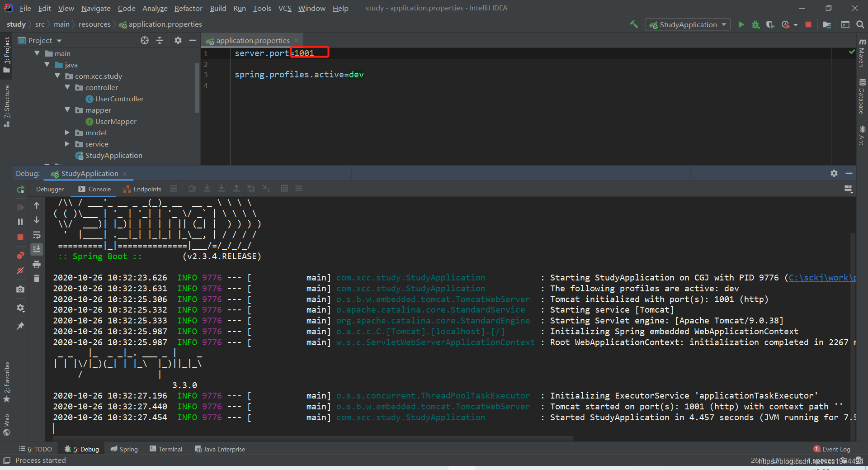
Task: Rerun StudyApplication in Debug panel
Action: pyautogui.click(x=20, y=190)
